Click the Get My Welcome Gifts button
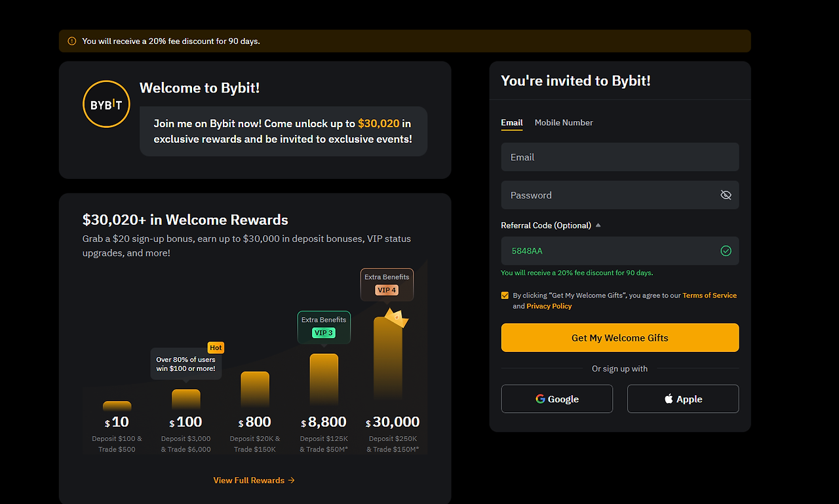 (x=620, y=338)
